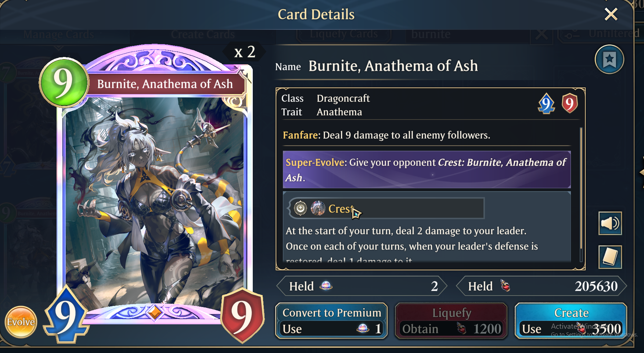Click the Held red vial icon
This screenshot has height=353, width=644.
[506, 286]
